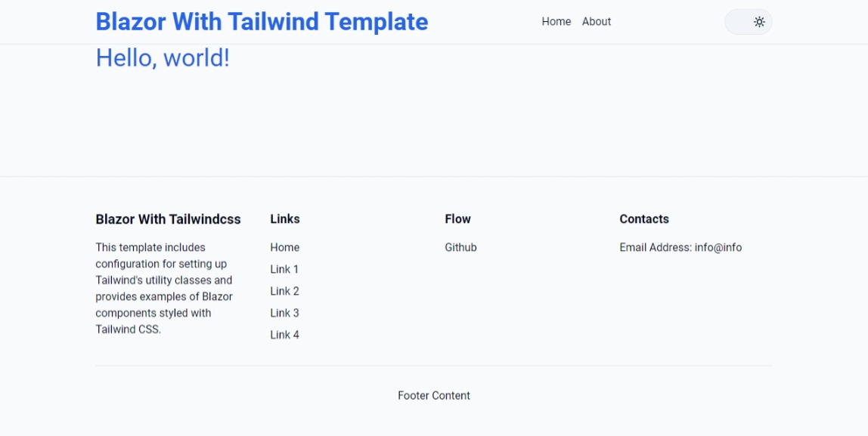The width and height of the screenshot is (868, 436).
Task: Click the Github link under Flow
Action: tap(460, 247)
